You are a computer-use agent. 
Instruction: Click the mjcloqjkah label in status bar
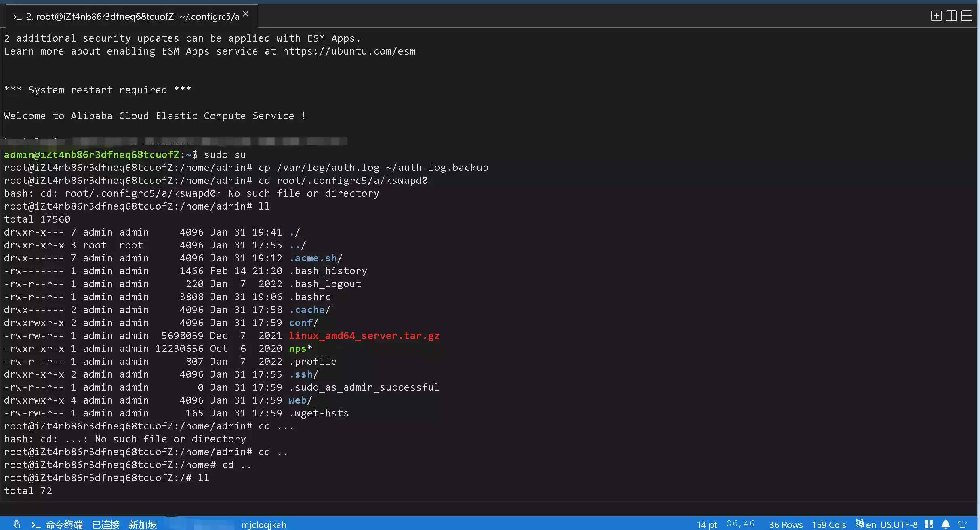point(263,524)
